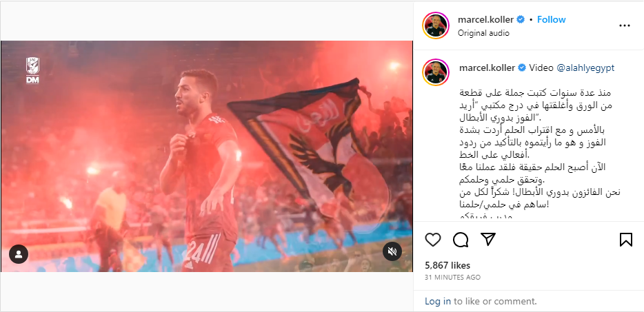This screenshot has height=312, width=644.
Task: Like the post with heart icon
Action: [432, 239]
